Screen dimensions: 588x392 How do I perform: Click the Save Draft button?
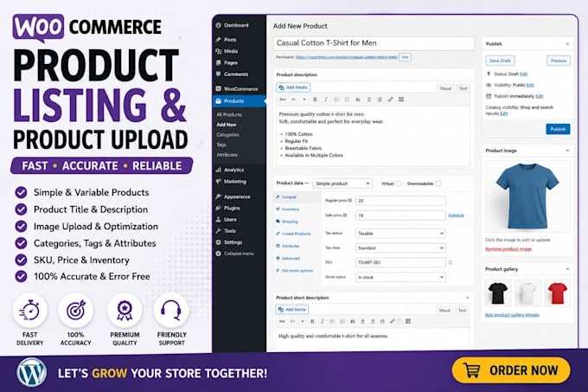(x=500, y=61)
